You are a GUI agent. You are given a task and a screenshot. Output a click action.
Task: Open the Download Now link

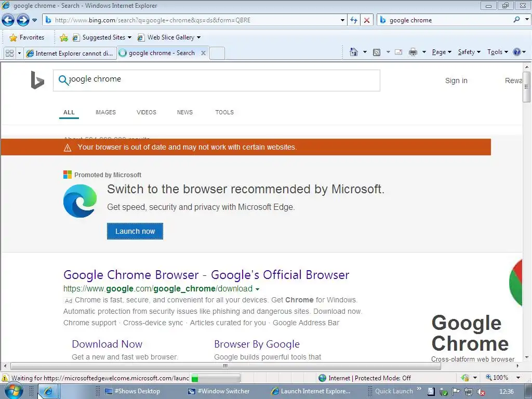pos(107,344)
